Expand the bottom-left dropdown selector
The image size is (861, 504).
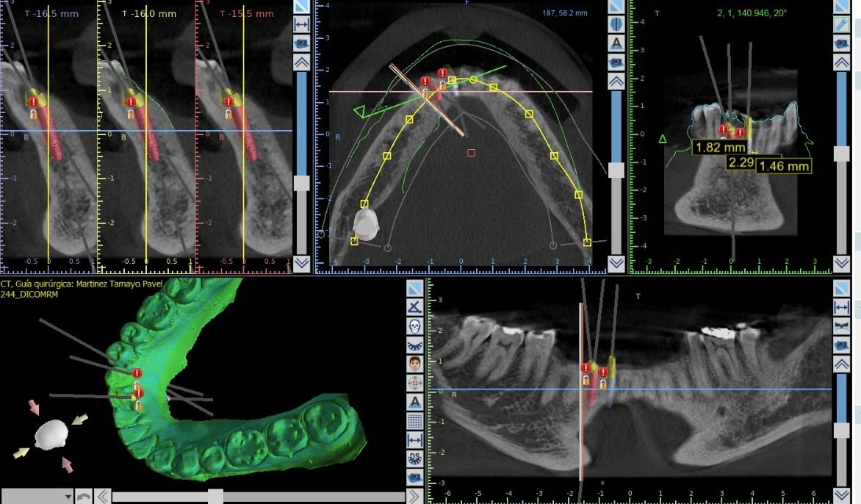(68, 497)
